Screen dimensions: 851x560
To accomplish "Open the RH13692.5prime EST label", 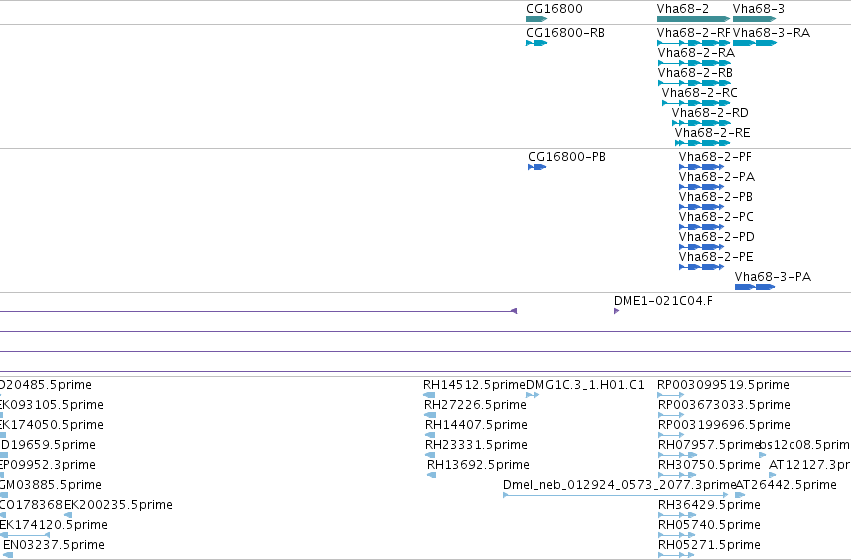I will tap(478, 465).
